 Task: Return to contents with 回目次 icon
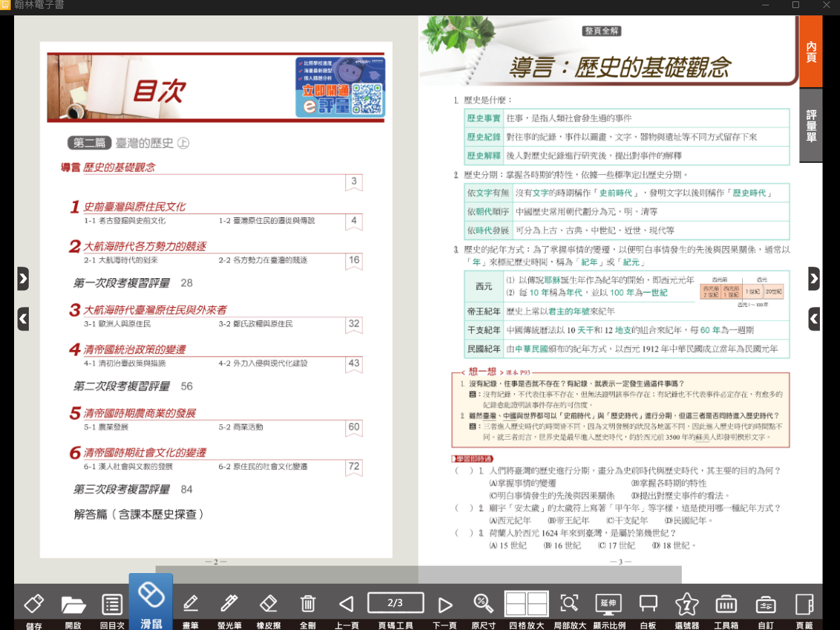(x=112, y=605)
